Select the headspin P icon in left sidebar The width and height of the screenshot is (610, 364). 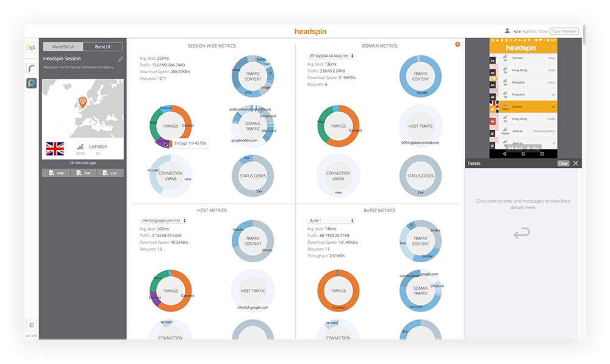tap(30, 83)
